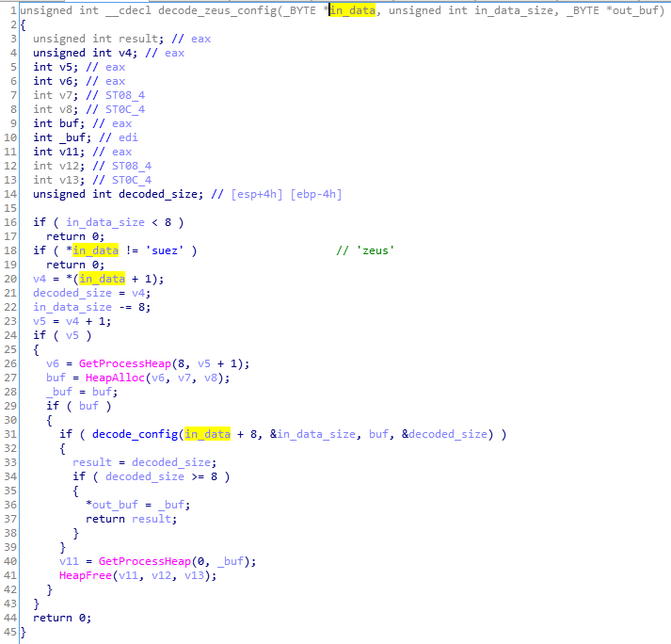
Task: Click highlighted in_data on line 18
Action: coord(95,251)
